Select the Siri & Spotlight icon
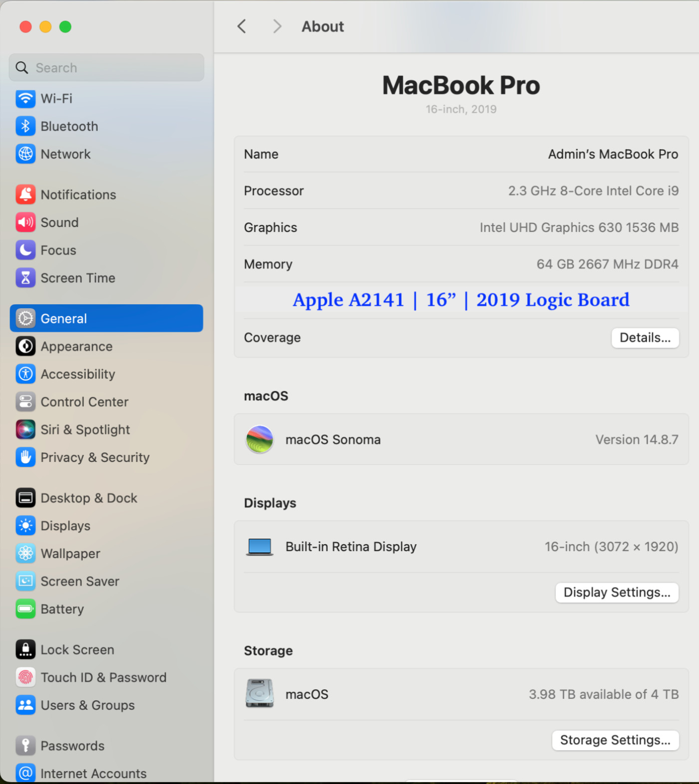The width and height of the screenshot is (699, 784). click(25, 429)
